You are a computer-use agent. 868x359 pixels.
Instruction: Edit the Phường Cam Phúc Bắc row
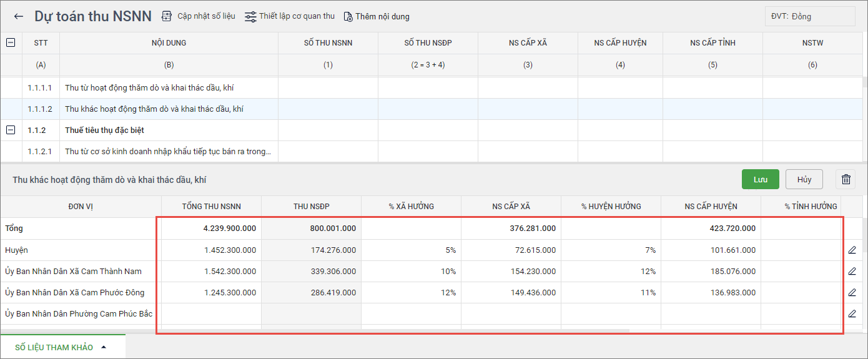[852, 314]
